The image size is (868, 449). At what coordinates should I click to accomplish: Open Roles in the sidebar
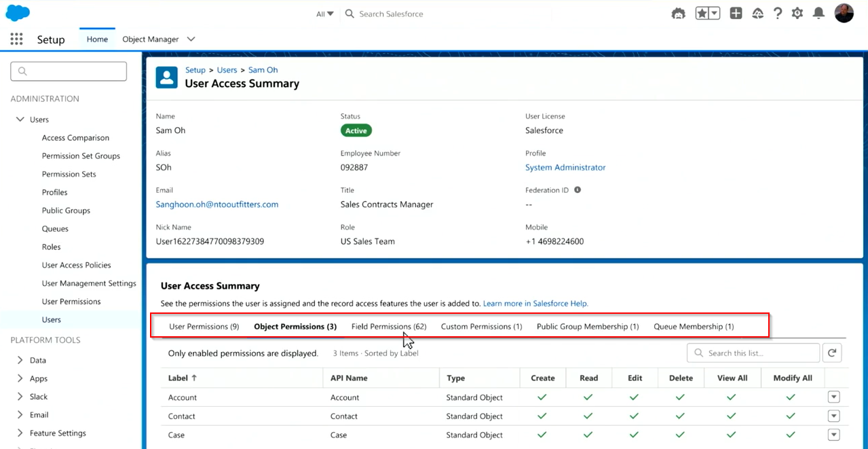point(52,247)
